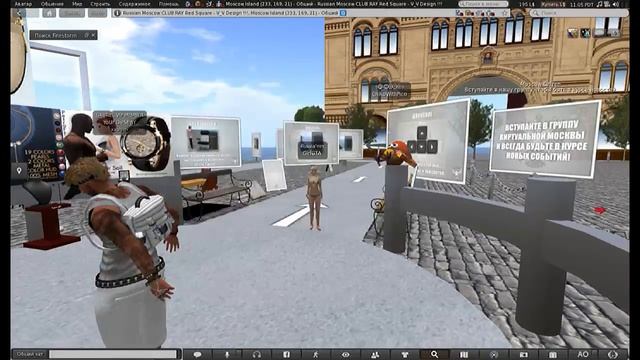Click the fourth status icon after Помощь

(219, 4)
